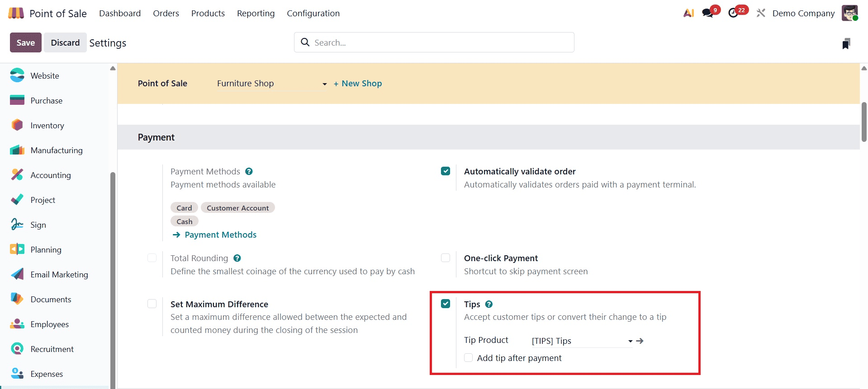Click the main page vertical scrollbar
This screenshot has width=868, height=389.
pos(864,122)
